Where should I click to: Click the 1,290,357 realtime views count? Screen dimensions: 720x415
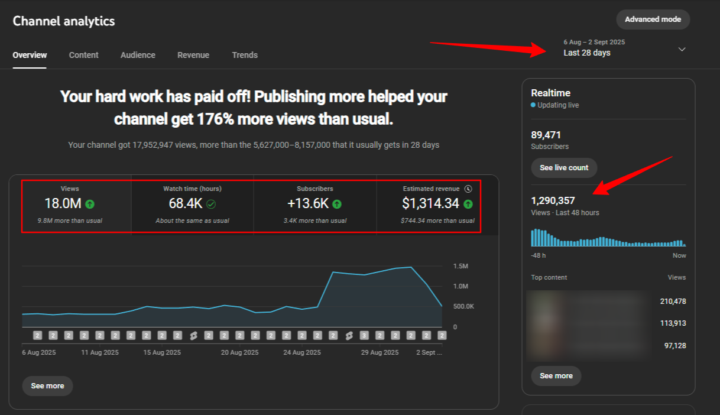click(553, 201)
